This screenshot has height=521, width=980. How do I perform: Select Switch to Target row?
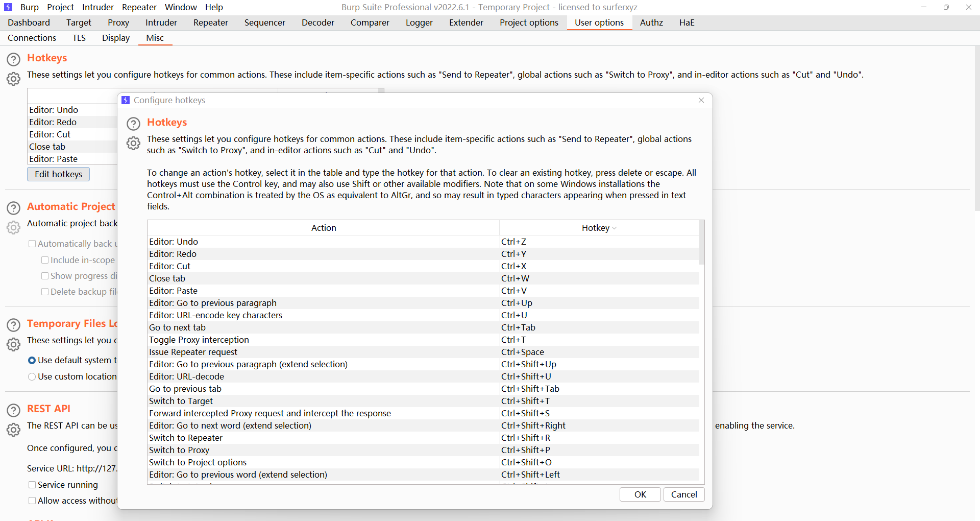[x=423, y=401]
